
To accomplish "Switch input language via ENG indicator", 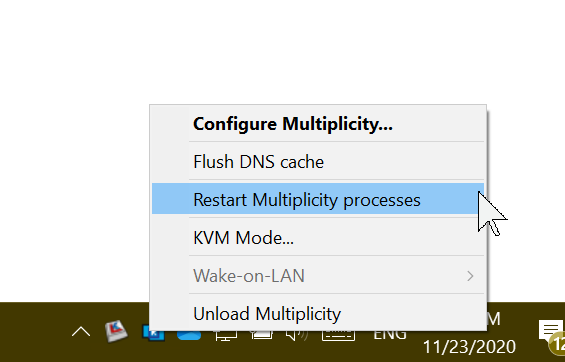I will pos(390,334).
